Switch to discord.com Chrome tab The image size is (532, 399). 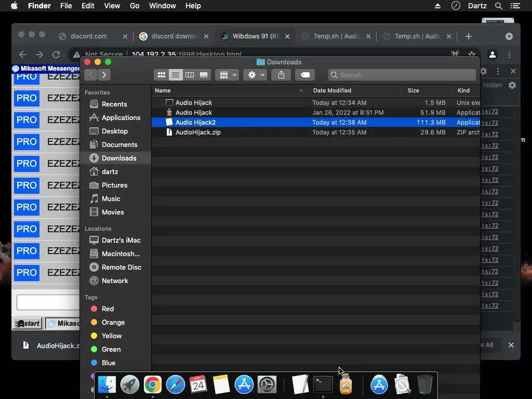point(92,36)
